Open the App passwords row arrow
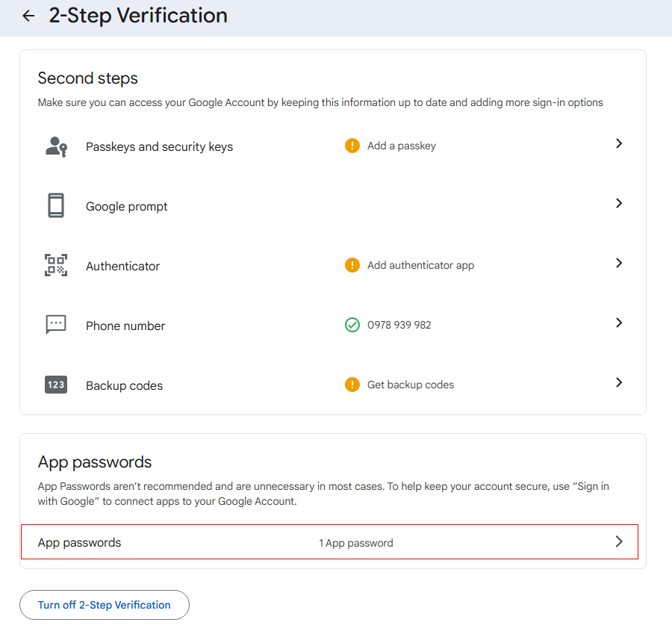The image size is (672, 637). pos(619,542)
